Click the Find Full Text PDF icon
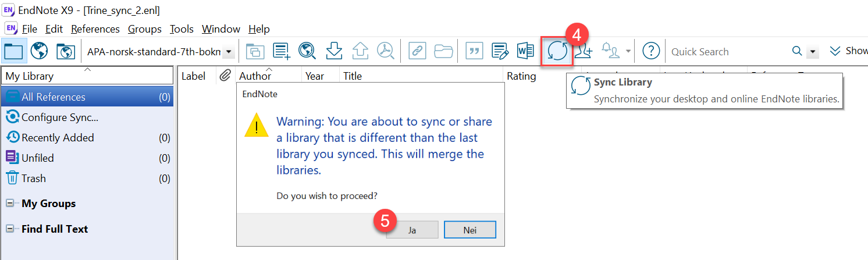This screenshot has width=868, height=260. pos(385,52)
